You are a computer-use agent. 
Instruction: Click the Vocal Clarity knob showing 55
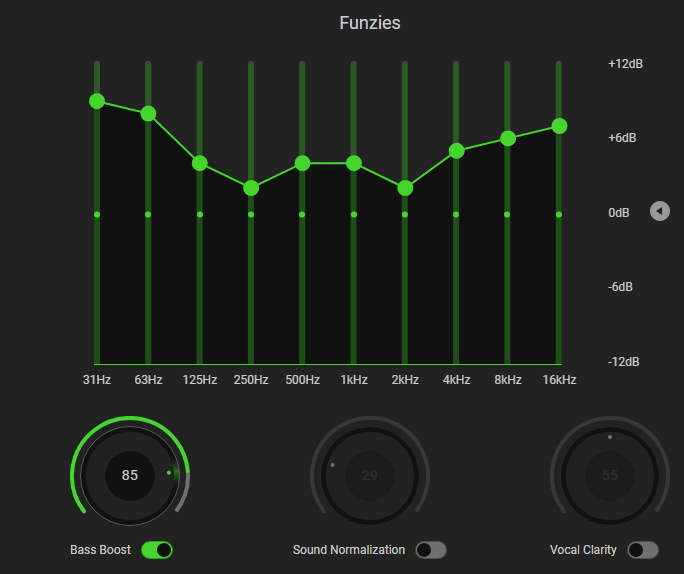pyautogui.click(x=610, y=475)
